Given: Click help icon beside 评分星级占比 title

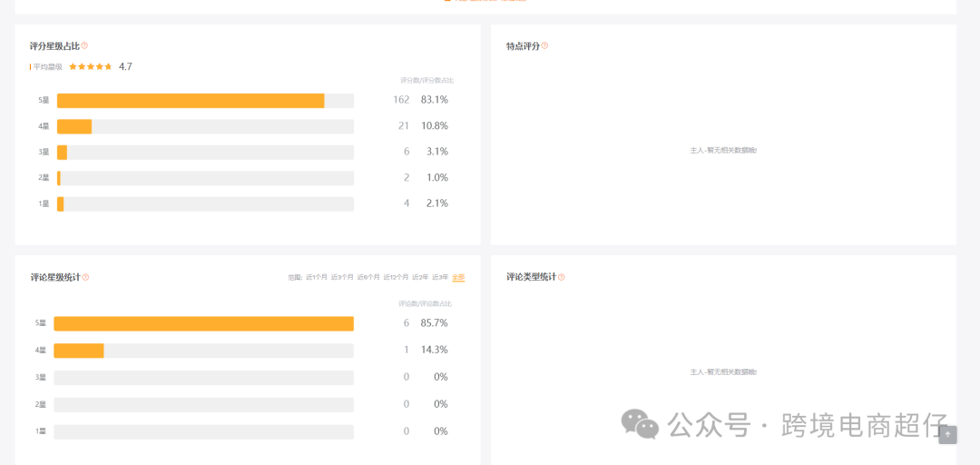Looking at the screenshot, I should tap(85, 46).
